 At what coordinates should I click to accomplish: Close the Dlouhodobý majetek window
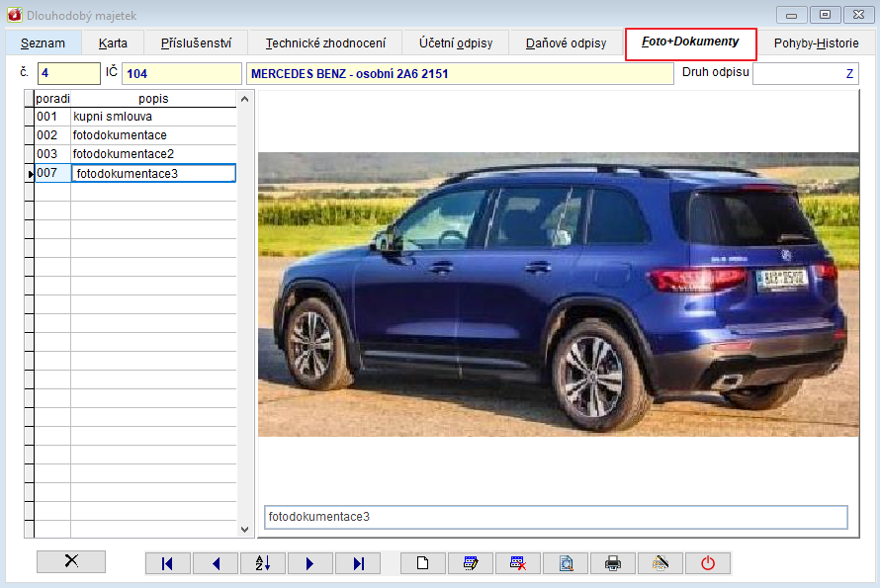[x=858, y=15]
